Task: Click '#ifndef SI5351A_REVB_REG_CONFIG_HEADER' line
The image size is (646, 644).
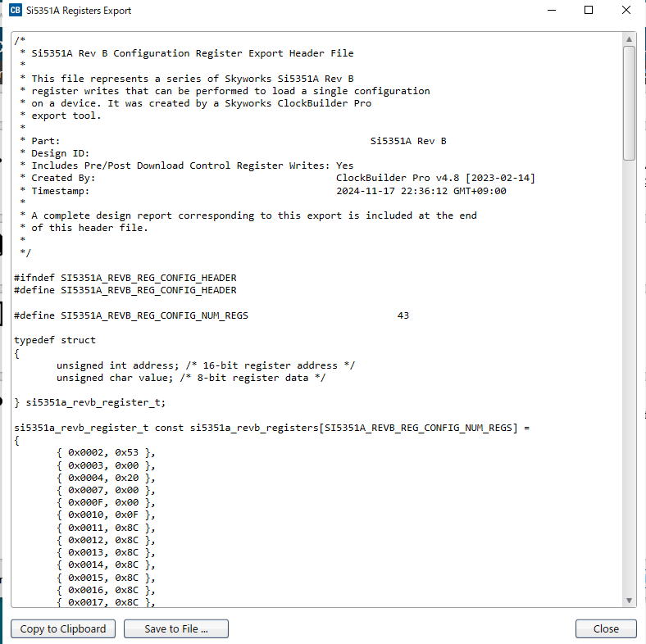Action: 125,278
